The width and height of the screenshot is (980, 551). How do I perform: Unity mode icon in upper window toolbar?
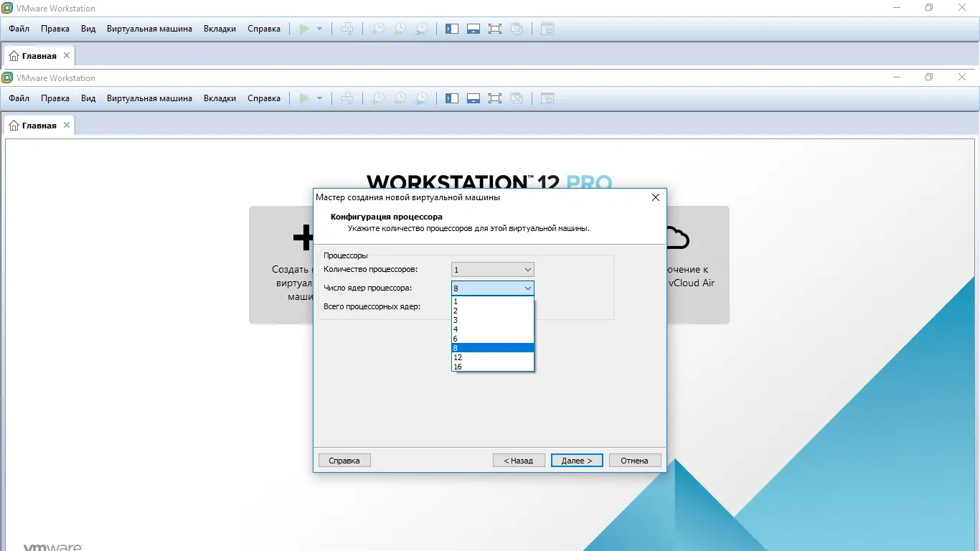click(x=516, y=29)
